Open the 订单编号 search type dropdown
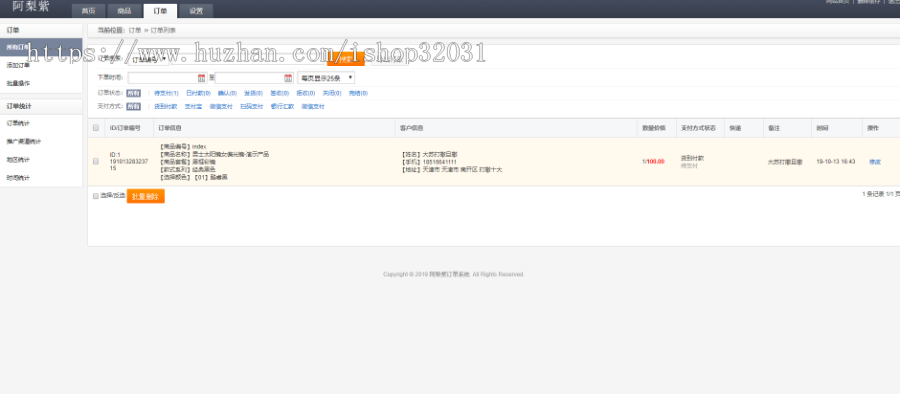The height and width of the screenshot is (394, 900). point(148,59)
